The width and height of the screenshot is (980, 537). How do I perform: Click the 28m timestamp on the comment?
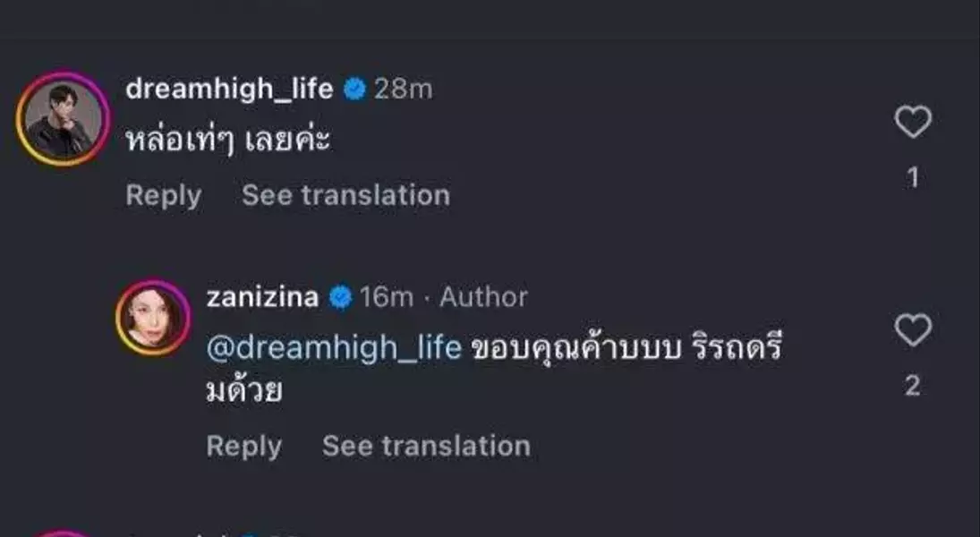[x=403, y=89]
